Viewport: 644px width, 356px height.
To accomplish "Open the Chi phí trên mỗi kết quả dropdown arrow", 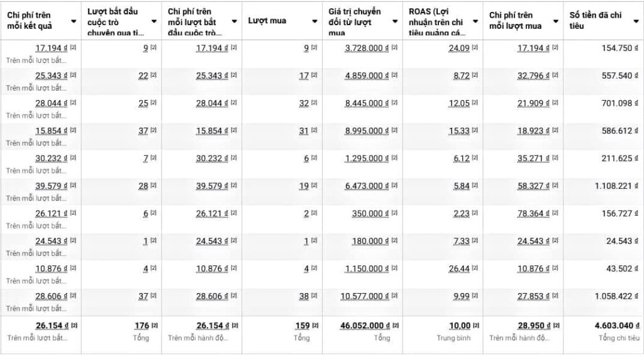I will point(74,21).
